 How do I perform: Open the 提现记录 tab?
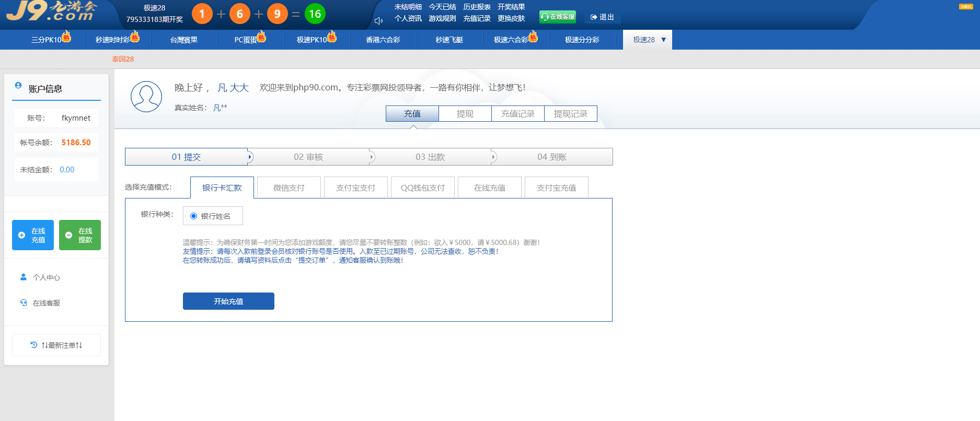pyautogui.click(x=570, y=114)
